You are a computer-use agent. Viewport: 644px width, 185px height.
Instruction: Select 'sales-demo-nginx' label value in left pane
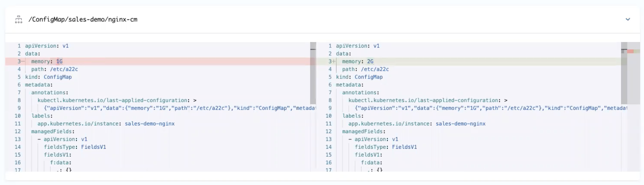149,124
